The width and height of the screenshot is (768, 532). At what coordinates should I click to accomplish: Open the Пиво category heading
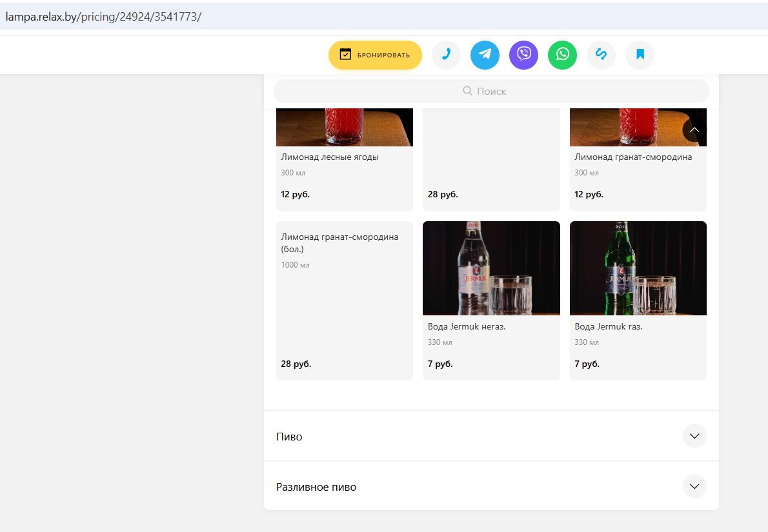pos(289,437)
